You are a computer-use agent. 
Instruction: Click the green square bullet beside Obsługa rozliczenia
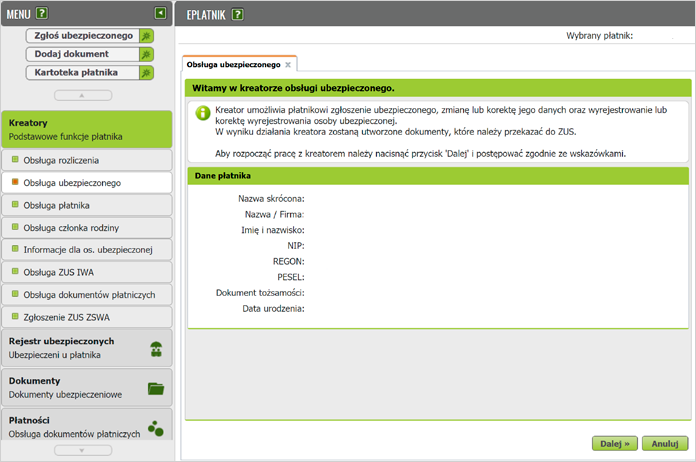pos(15,159)
